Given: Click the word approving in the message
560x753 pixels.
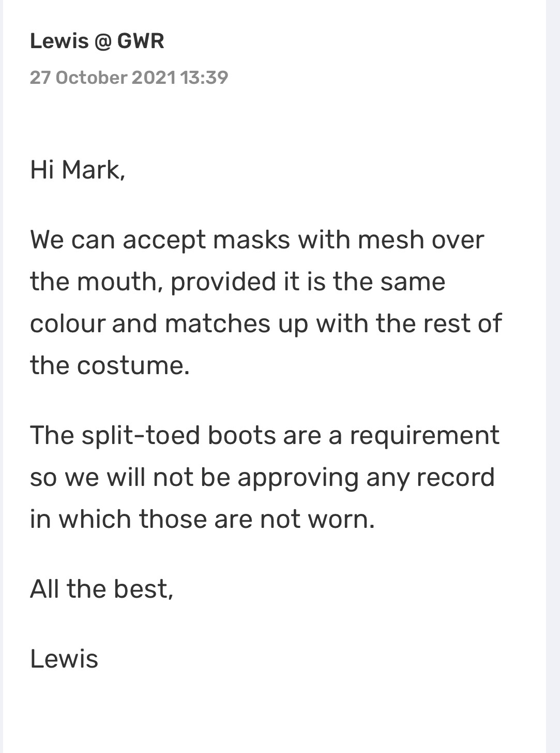Looking at the screenshot, I should point(298,477).
